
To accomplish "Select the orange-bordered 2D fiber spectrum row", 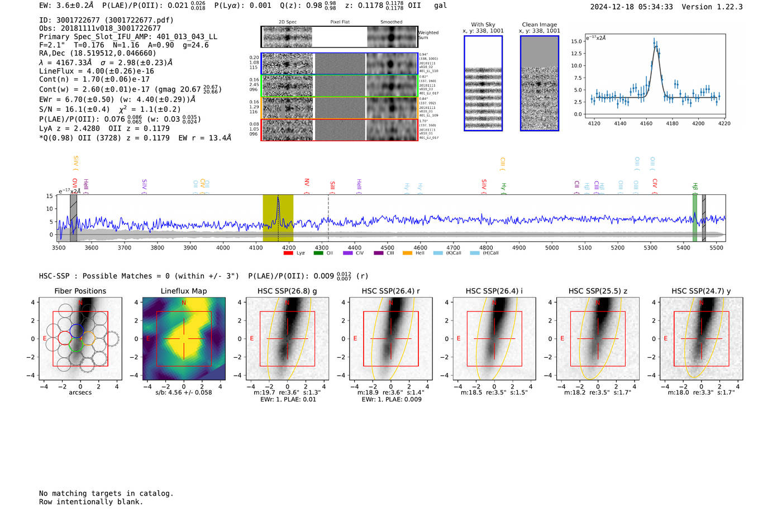I will tap(339, 108).
